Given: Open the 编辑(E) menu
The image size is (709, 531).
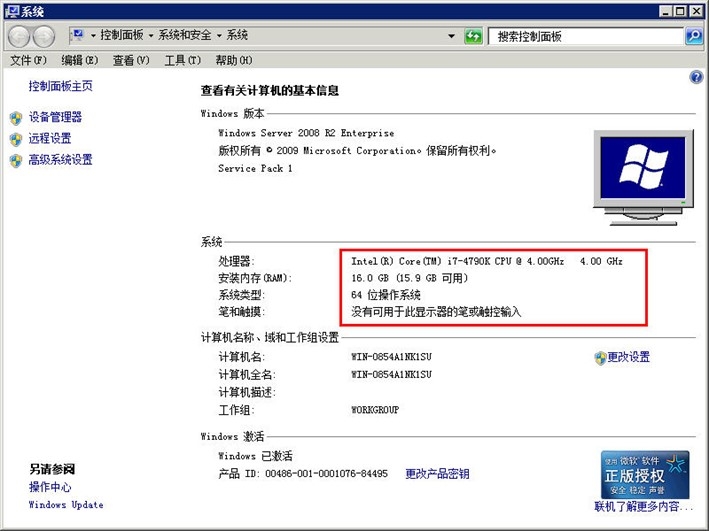Looking at the screenshot, I should [80, 60].
